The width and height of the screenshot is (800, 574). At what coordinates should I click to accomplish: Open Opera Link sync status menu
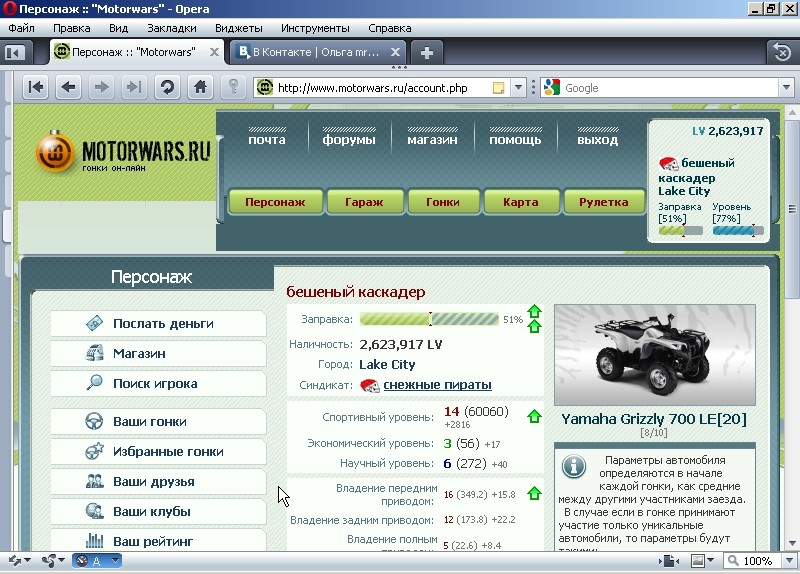click(18, 561)
